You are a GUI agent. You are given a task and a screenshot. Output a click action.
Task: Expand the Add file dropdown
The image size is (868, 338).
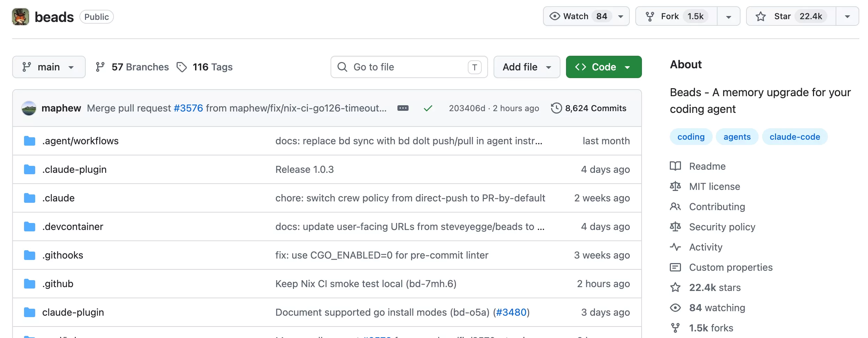click(x=527, y=67)
